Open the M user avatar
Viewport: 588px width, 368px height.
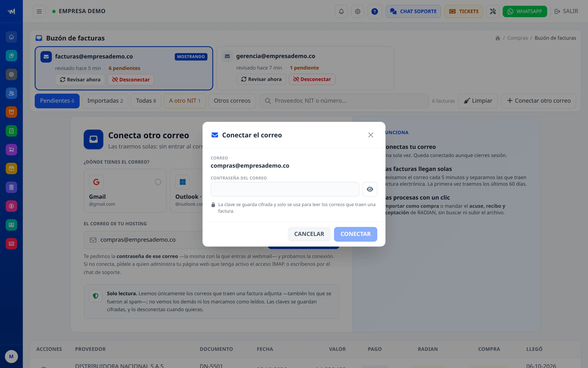(x=11, y=357)
